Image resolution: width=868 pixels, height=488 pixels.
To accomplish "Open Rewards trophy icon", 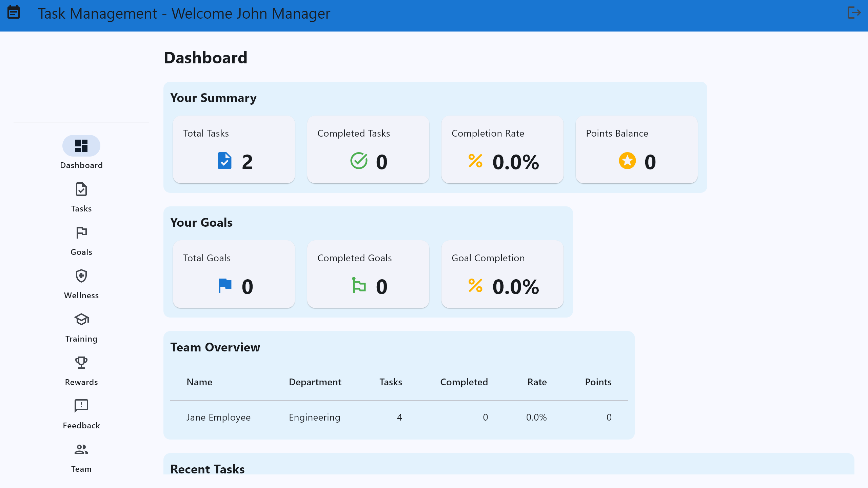I will (x=81, y=363).
